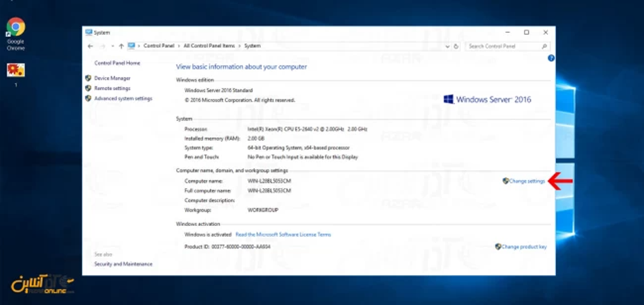Click the 2.00 GB installed memory value
This screenshot has width=644, height=305.
[256, 138]
